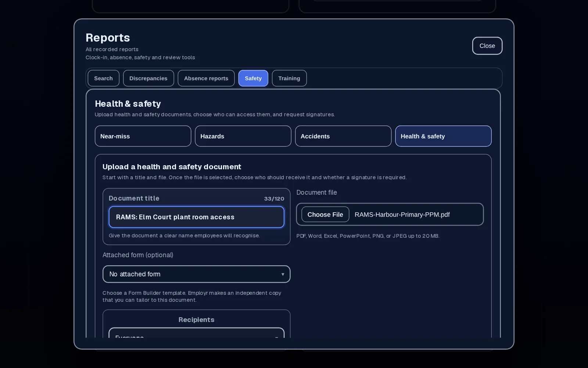Click the arrow on the attached form selector
Viewport: 588px width, 368px height.
(x=283, y=274)
